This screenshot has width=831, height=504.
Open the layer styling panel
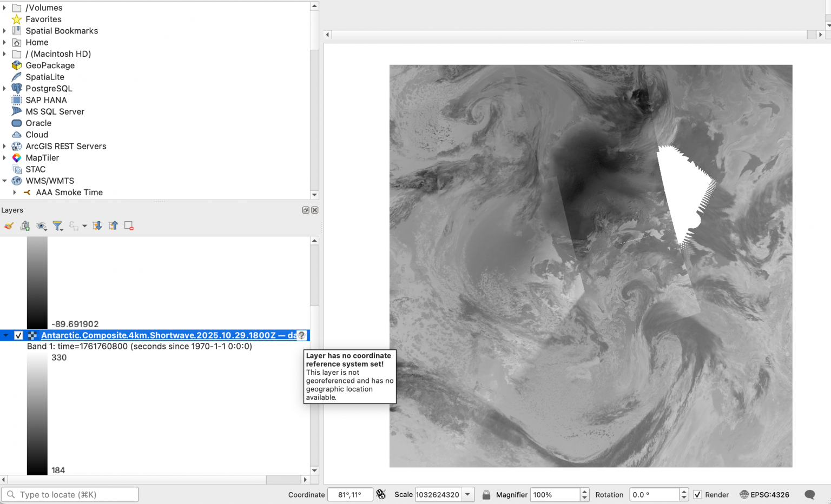point(9,226)
